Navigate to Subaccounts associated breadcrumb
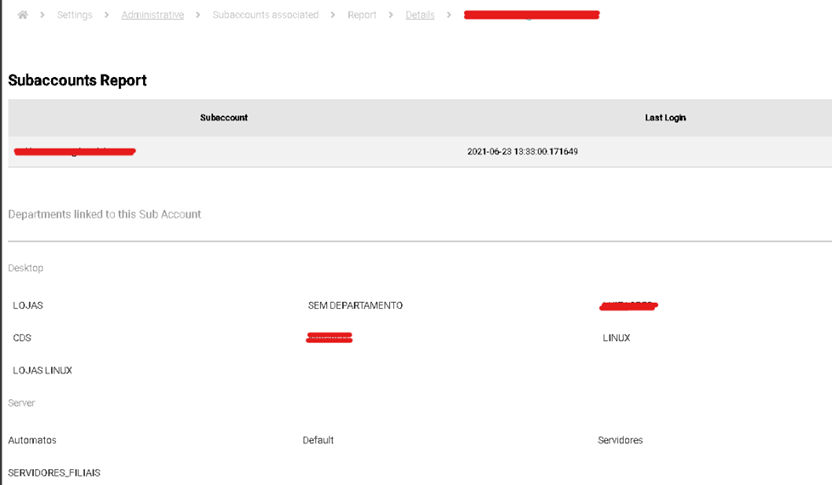 tap(265, 16)
